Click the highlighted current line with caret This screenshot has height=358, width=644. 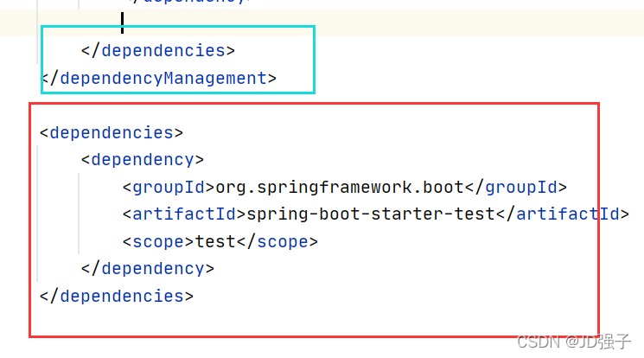(346, 22)
